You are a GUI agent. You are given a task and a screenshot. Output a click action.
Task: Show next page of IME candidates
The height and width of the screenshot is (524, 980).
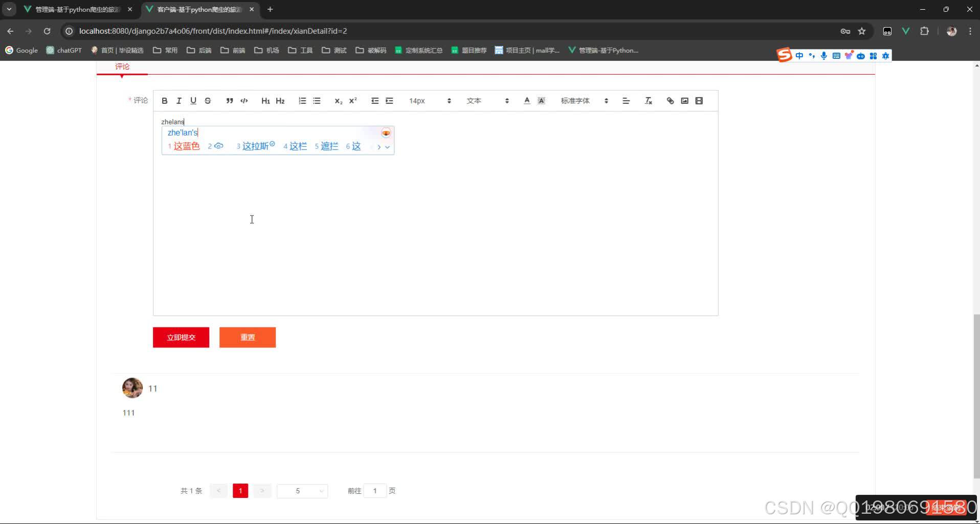[x=379, y=147]
